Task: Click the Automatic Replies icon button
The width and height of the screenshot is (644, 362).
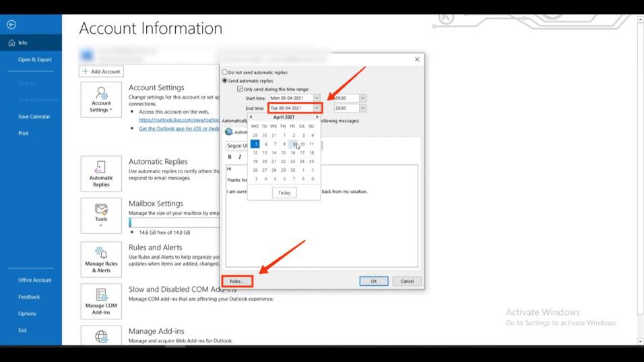Action: click(x=101, y=174)
